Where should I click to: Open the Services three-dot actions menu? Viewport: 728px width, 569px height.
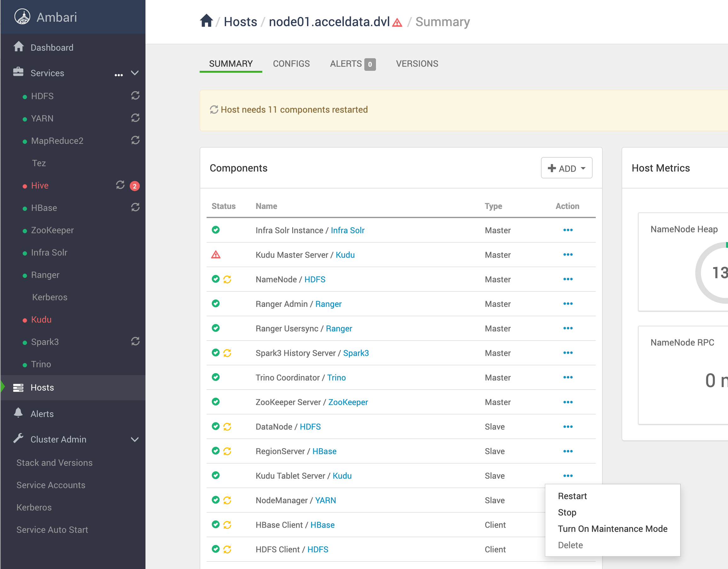click(x=119, y=75)
